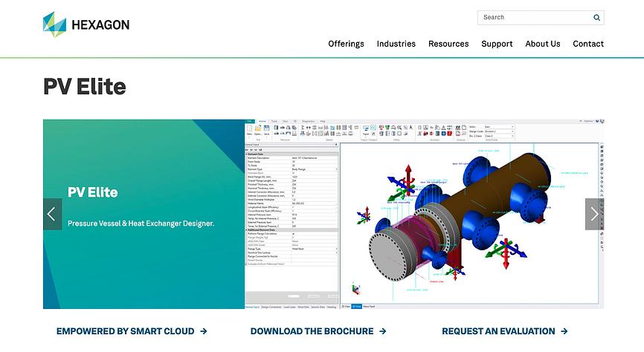This screenshot has height=352, width=644.
Task: Switch to the Diagnostics ribbon tab
Action: pyautogui.click(x=308, y=122)
